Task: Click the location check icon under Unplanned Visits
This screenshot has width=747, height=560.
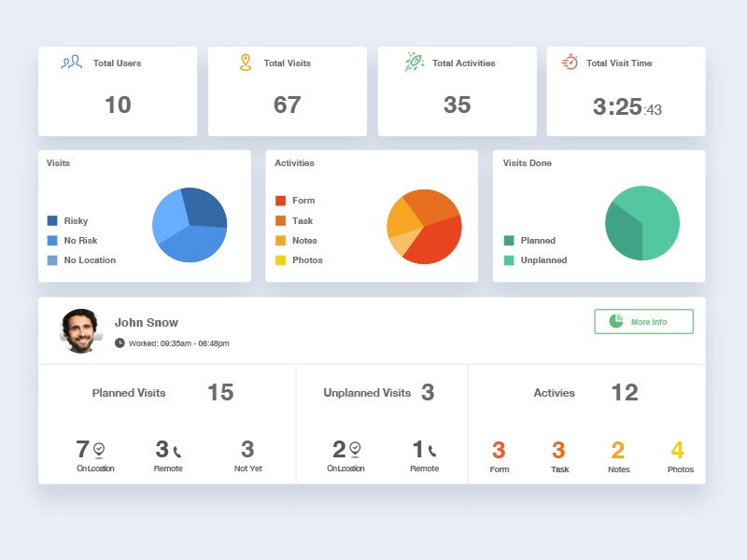Action: [x=355, y=449]
